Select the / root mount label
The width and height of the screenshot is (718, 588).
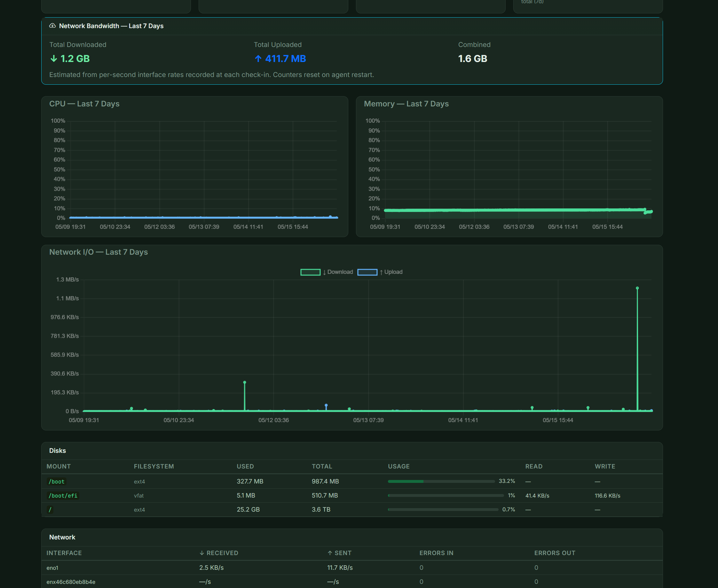pos(50,509)
